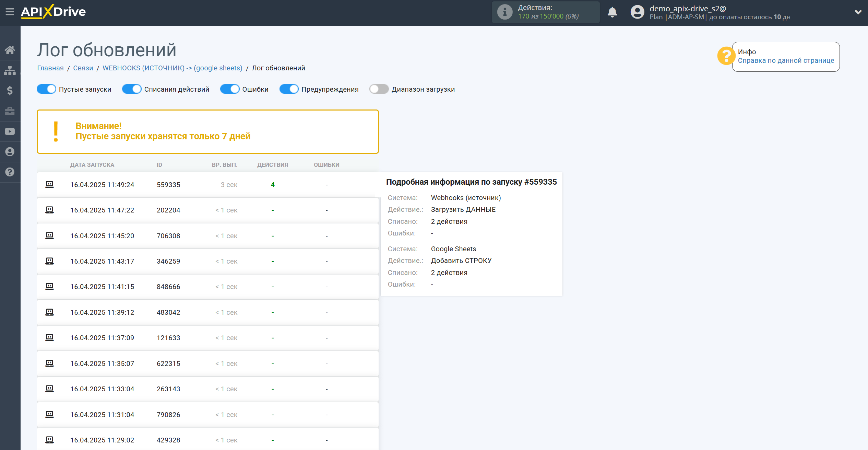Toggle the Списания действий switch

[x=132, y=89]
